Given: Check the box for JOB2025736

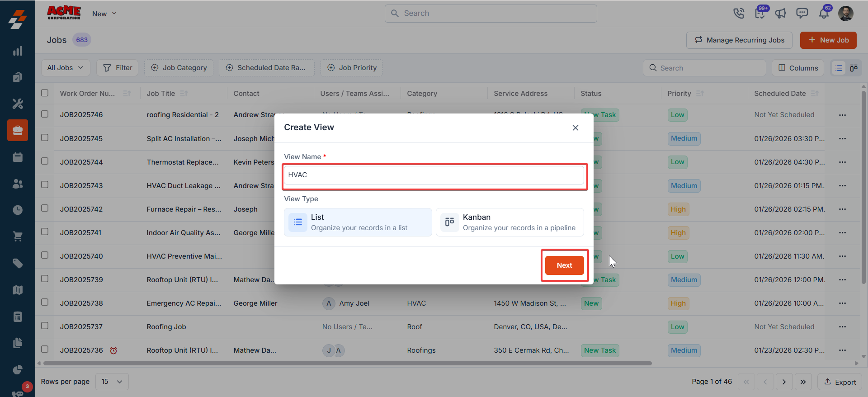Looking at the screenshot, I should (45, 350).
